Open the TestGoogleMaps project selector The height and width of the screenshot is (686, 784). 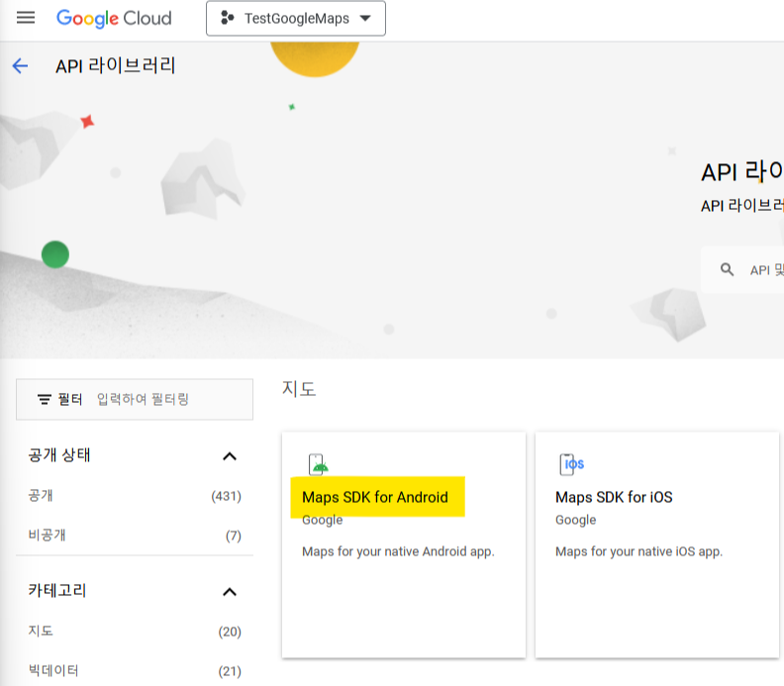(296, 19)
